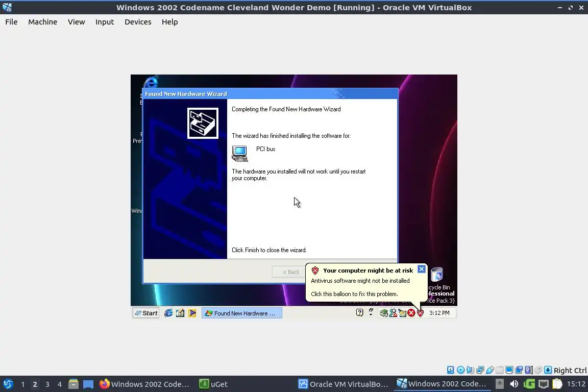Switch to workspace 1
Screen dimensions: 588x392
pyautogui.click(x=23, y=384)
